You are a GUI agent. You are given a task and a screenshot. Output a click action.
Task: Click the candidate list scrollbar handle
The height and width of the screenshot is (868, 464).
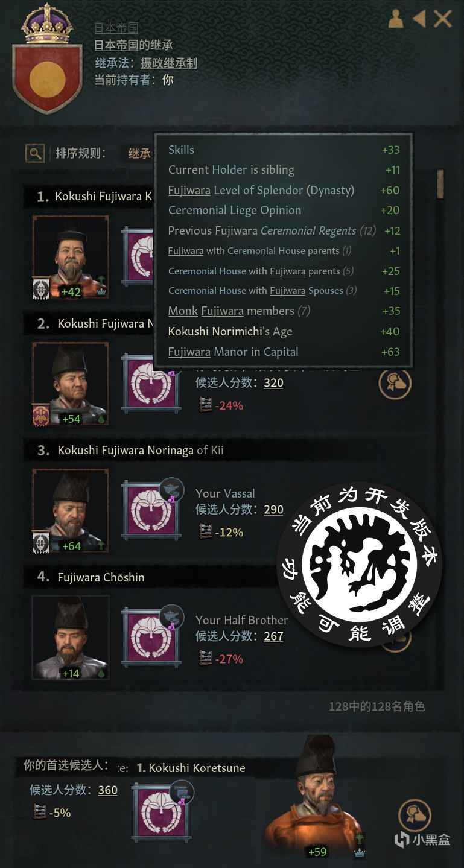click(440, 184)
